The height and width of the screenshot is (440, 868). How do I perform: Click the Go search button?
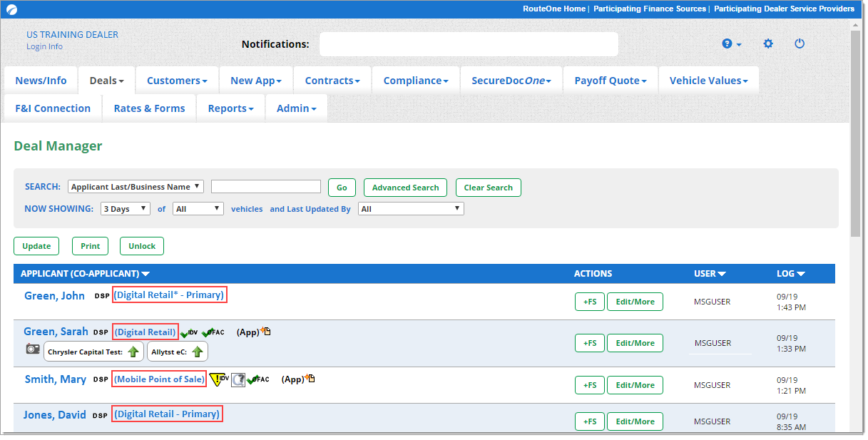point(342,188)
